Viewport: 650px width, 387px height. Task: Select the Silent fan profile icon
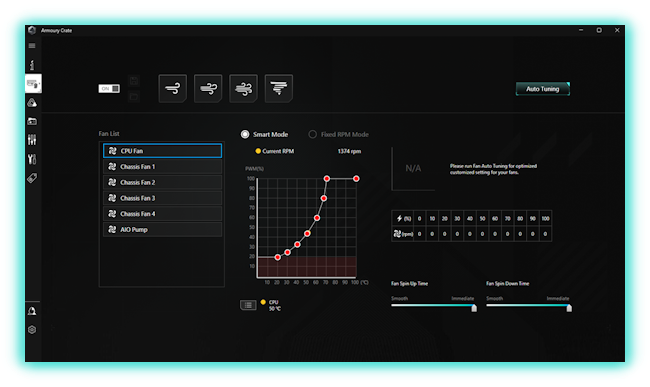click(x=172, y=88)
